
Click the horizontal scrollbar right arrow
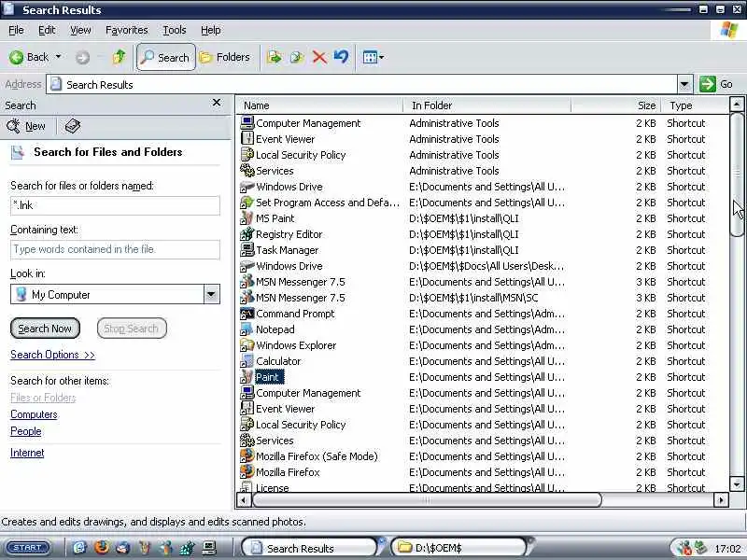click(x=721, y=500)
